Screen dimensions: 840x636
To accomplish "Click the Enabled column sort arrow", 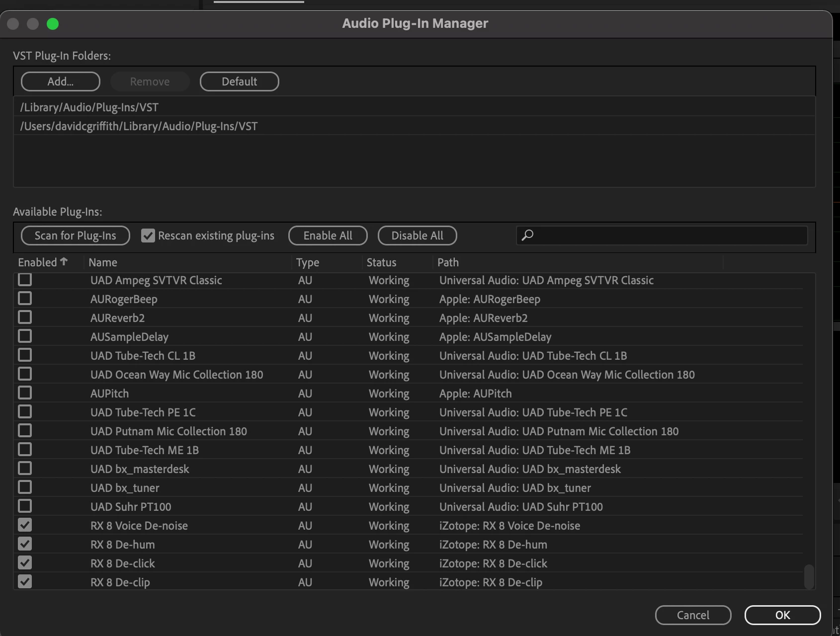I will tap(64, 261).
